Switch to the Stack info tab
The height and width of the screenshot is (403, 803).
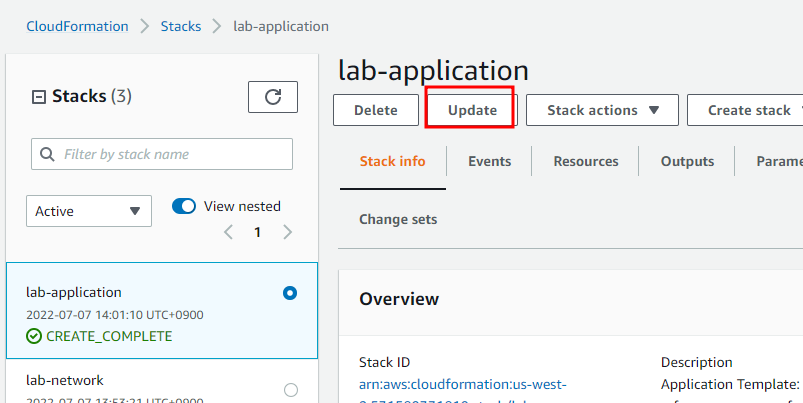click(392, 161)
